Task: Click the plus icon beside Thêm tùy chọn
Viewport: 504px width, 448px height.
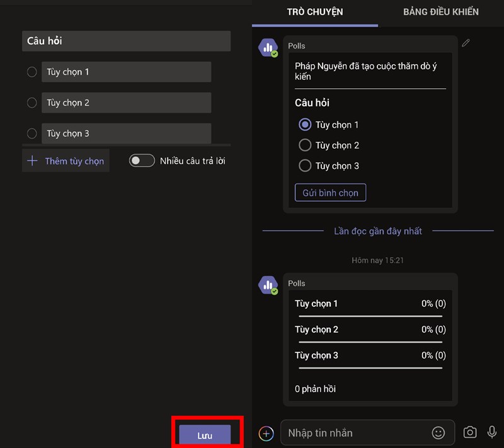Action: 32,161
